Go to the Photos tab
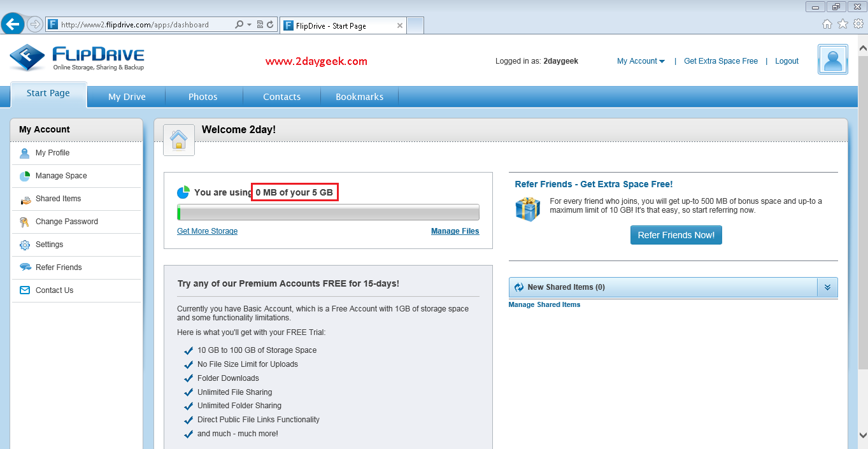The image size is (868, 449). pos(203,97)
